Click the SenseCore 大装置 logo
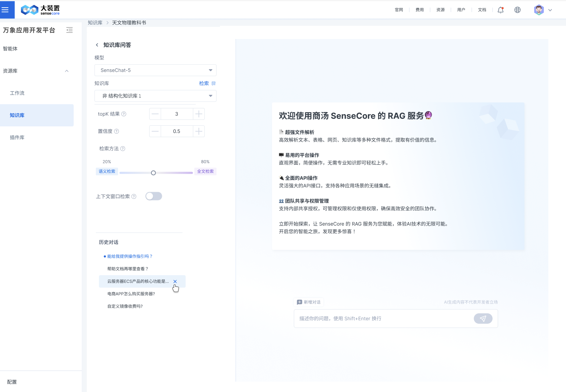 pos(40,10)
